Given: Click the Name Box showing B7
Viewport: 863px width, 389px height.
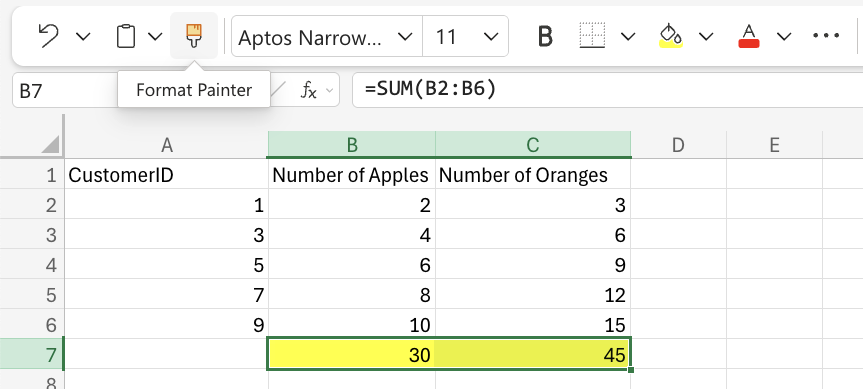Looking at the screenshot, I should click(x=65, y=90).
